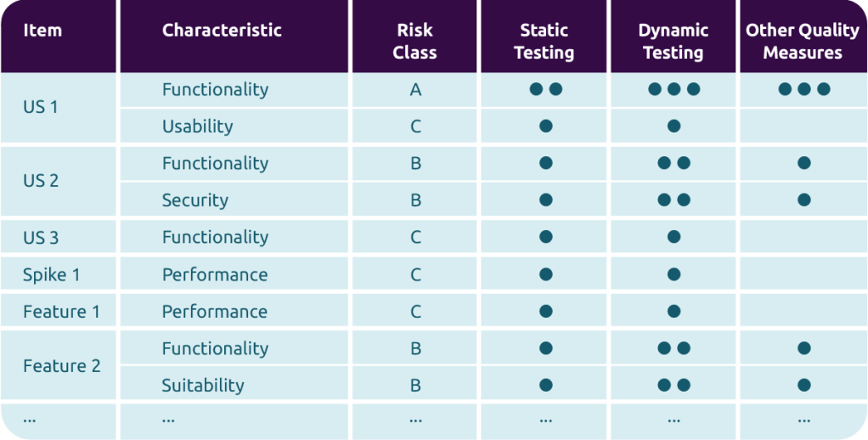Click the Feature 2 item cell
Image resolution: width=868 pixels, height=440 pixels.
(x=61, y=366)
